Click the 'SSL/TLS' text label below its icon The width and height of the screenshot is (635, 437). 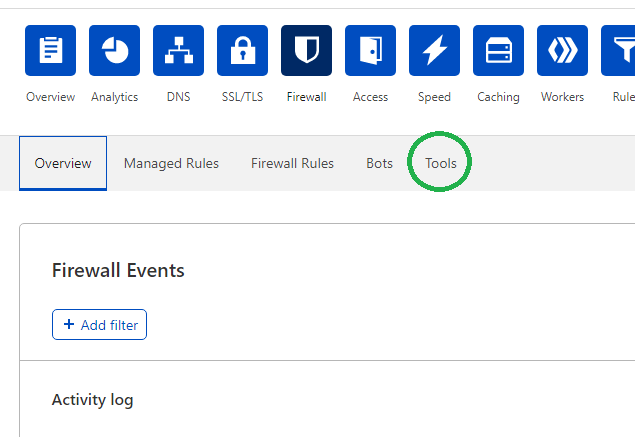[x=242, y=97]
